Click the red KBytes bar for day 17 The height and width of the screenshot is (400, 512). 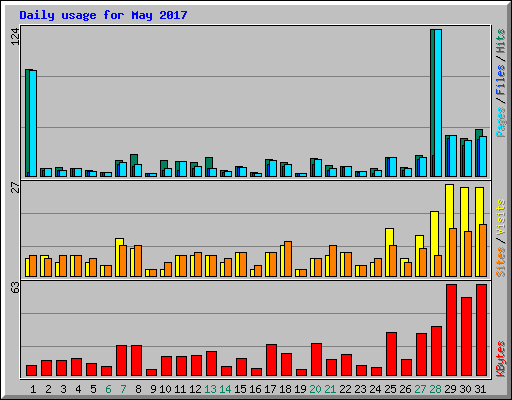click(271, 360)
